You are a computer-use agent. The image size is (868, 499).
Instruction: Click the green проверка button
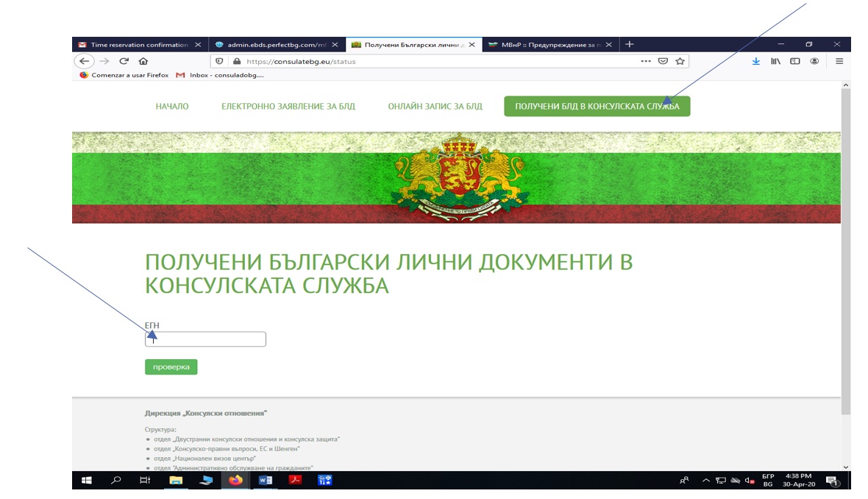(171, 367)
